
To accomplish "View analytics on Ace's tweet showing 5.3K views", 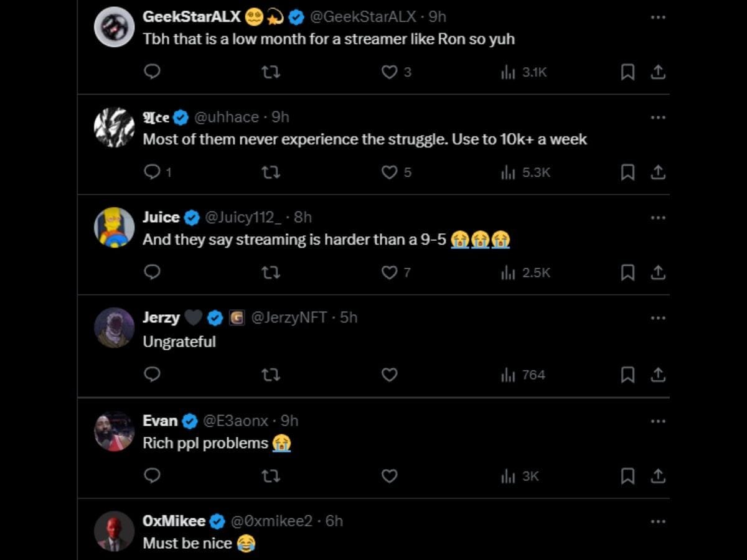I will point(526,172).
